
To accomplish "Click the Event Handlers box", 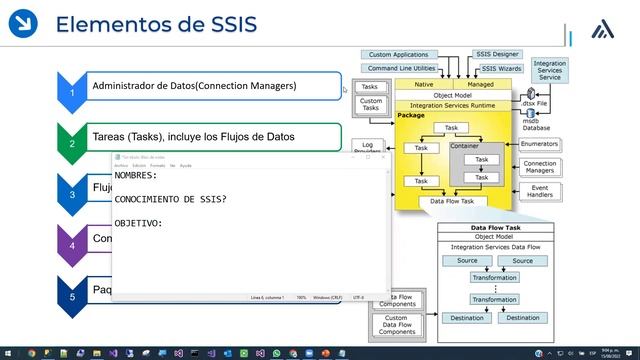I will [x=540, y=191].
